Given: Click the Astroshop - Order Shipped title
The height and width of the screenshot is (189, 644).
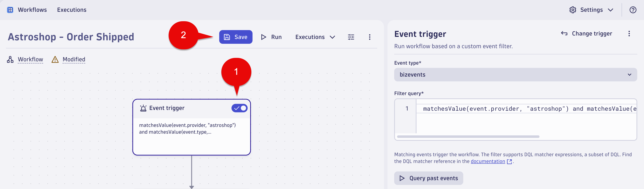Looking at the screenshot, I should tap(71, 37).
